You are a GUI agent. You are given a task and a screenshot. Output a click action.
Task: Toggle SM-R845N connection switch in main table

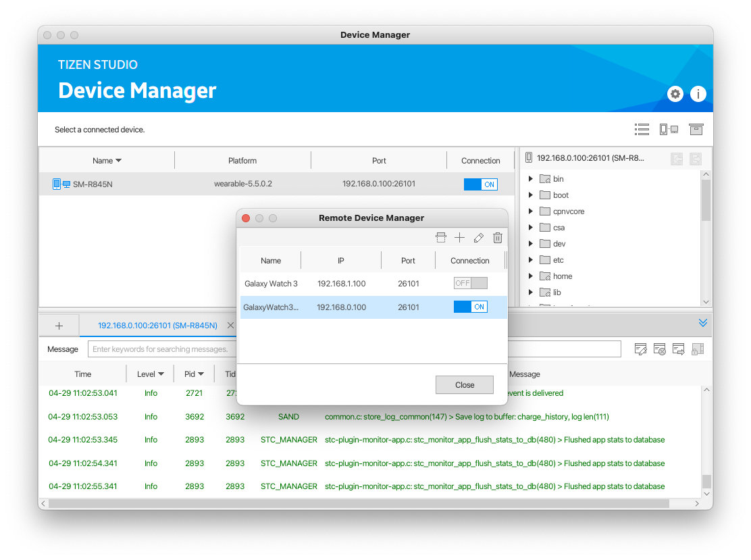[x=480, y=184]
